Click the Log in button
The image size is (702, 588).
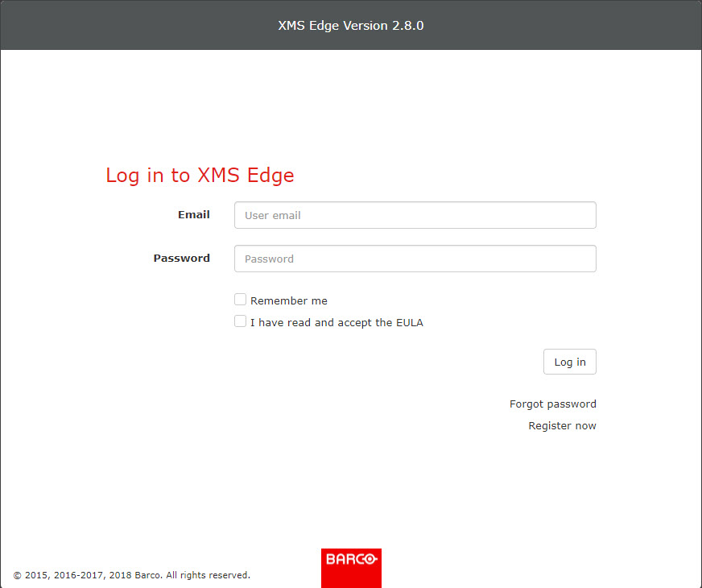(569, 362)
